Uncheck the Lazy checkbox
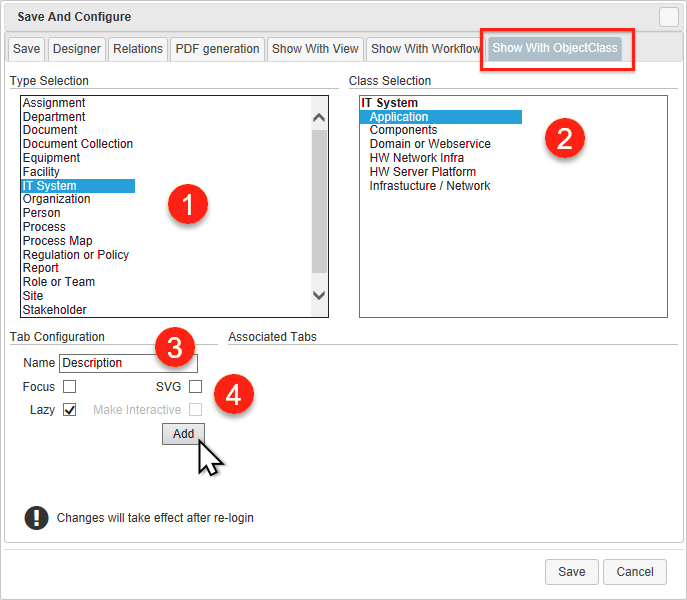This screenshot has width=687, height=600. coord(69,409)
